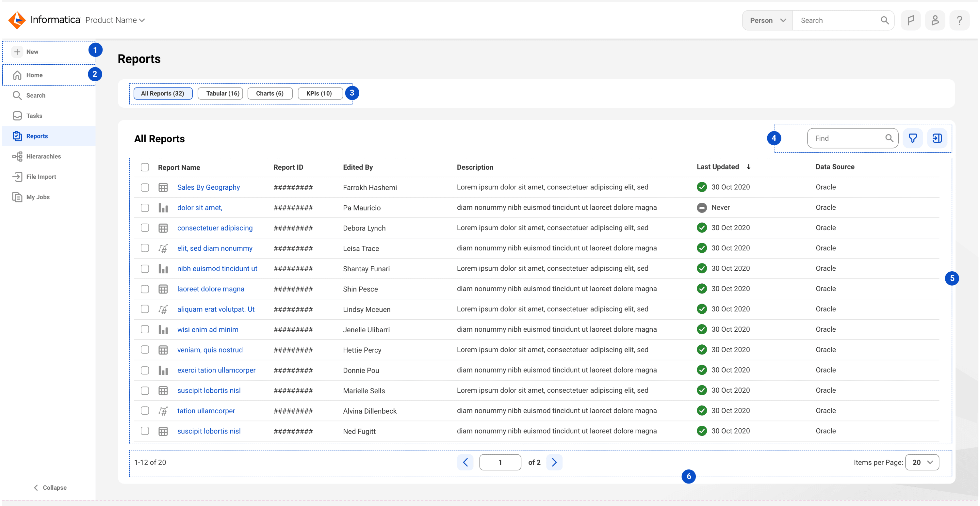Image resolution: width=980 pixels, height=506 pixels.
Task: Open the Sales By Geography report link
Action: click(x=208, y=187)
